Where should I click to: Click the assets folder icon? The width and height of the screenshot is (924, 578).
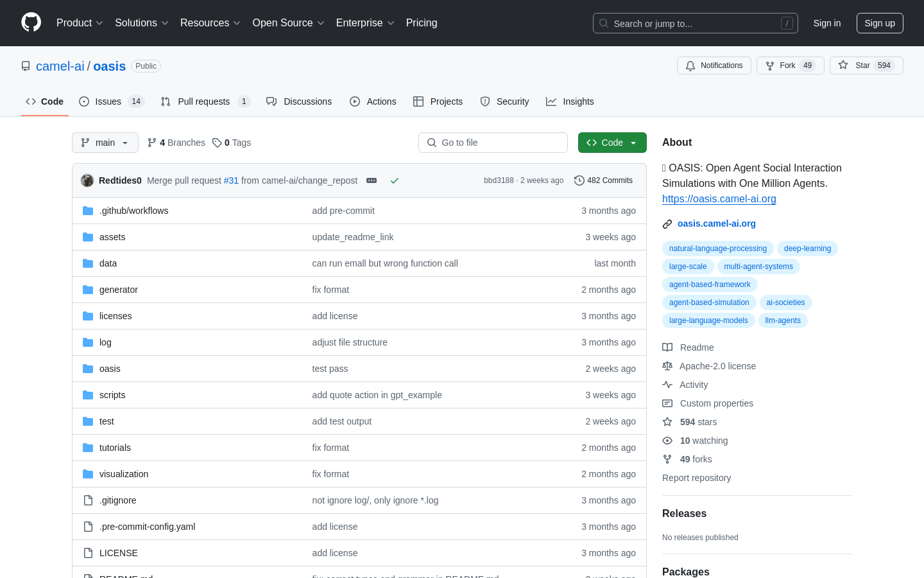point(88,237)
